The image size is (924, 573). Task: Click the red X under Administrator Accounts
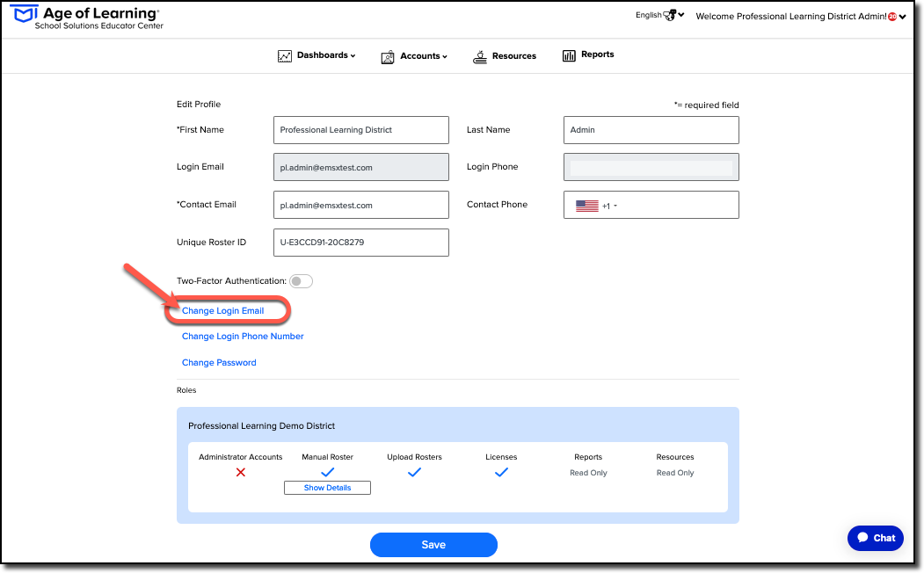[x=240, y=472]
